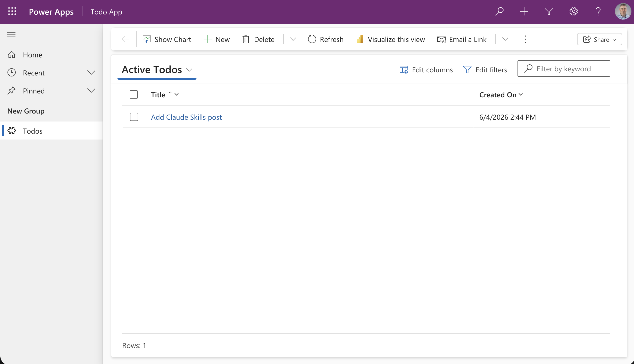This screenshot has height=364, width=634.
Task: Click the Rows: 1 status text
Action: pos(134,345)
